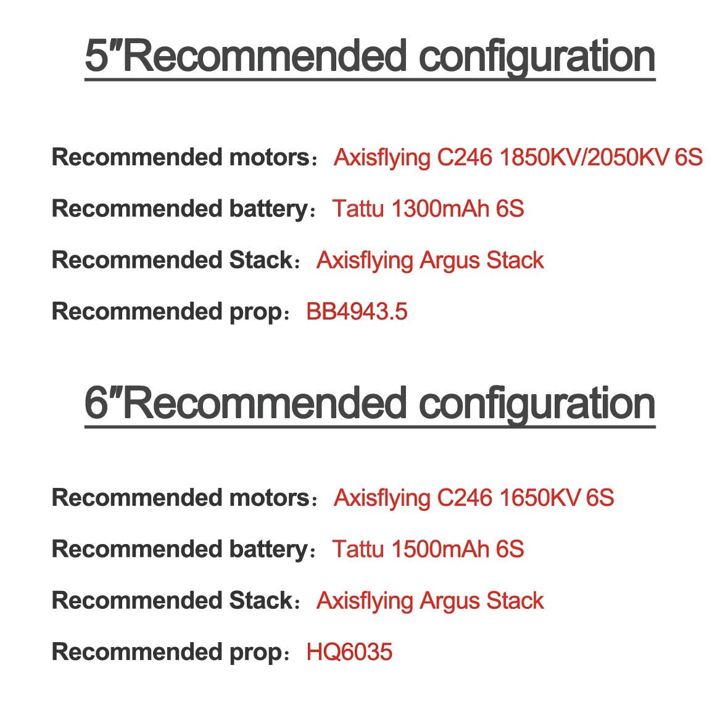Screen dimensions: 728x718
Task: Click the BB4943.5 prop value
Action: point(357,312)
